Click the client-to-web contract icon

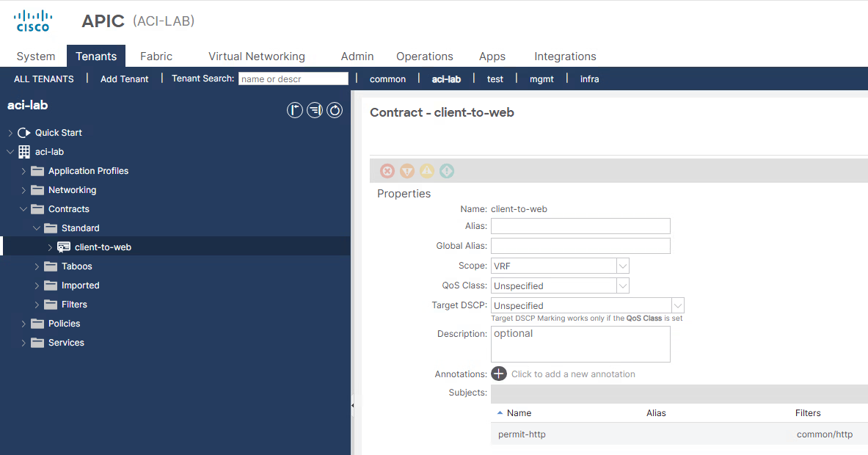(64, 247)
